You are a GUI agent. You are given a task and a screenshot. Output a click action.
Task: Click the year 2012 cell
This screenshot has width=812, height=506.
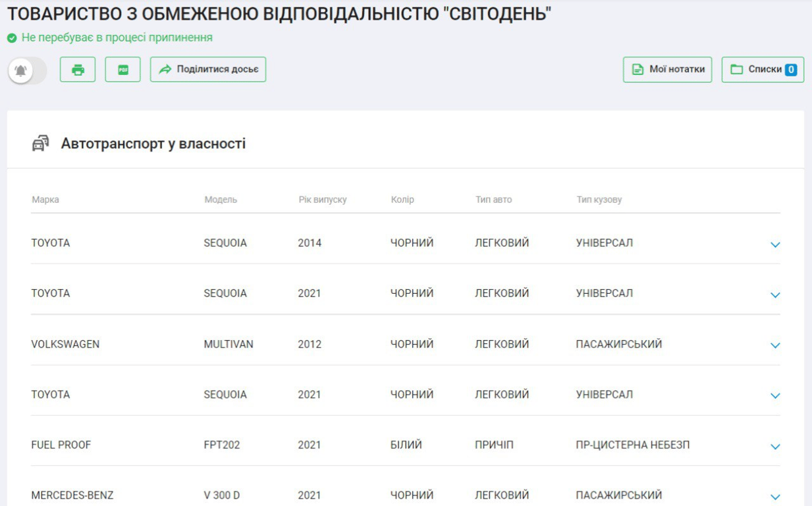point(310,344)
